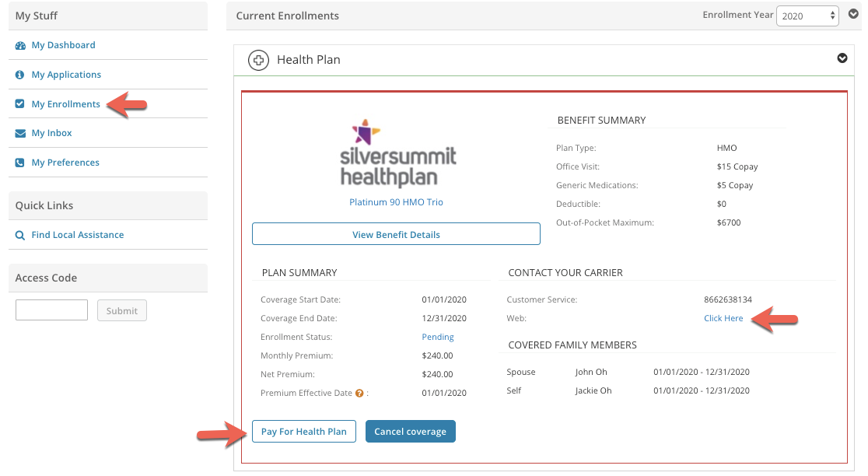Click View Benefit Details button

pos(397,234)
